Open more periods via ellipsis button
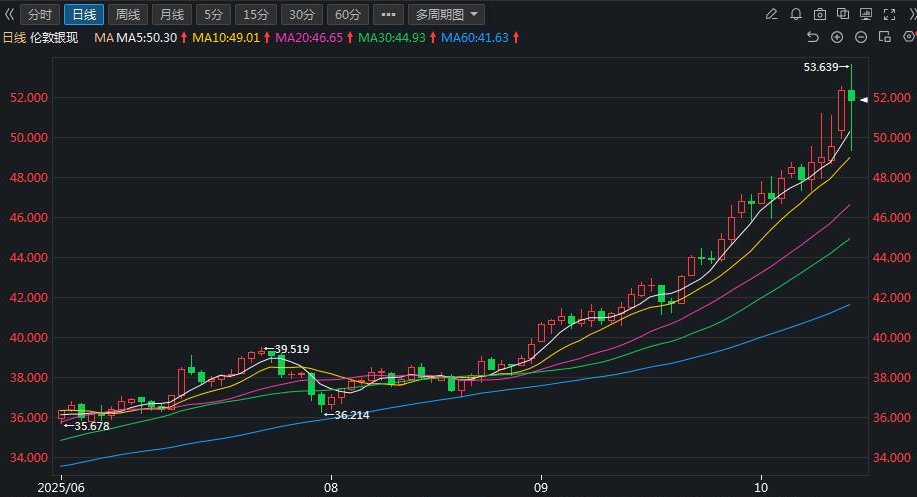Screen dimensions: 917x497 tap(388, 15)
